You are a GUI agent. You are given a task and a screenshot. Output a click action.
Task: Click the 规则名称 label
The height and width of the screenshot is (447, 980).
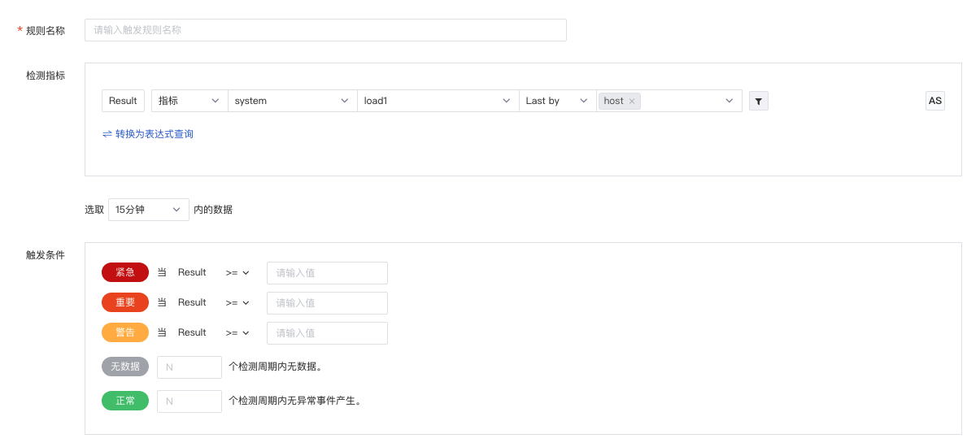[46, 31]
